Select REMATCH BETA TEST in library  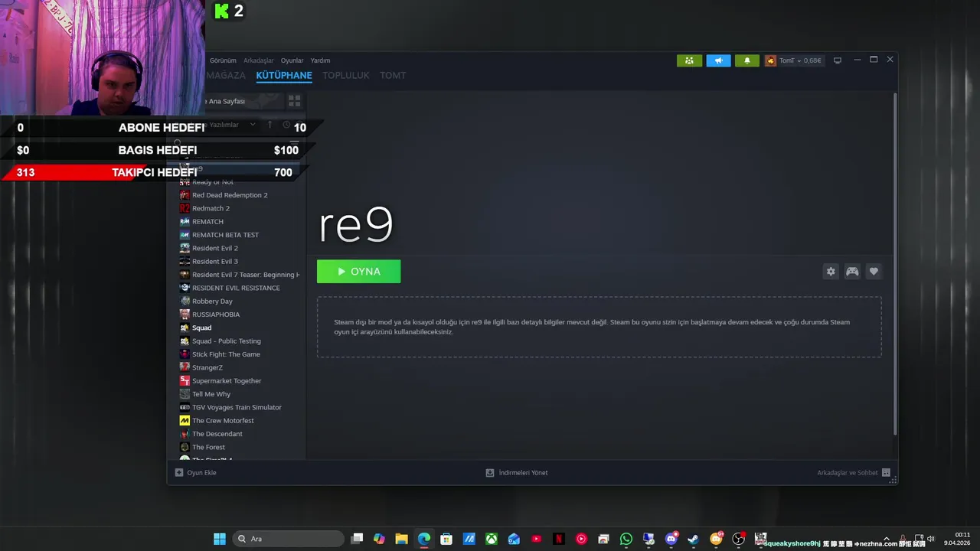click(x=225, y=235)
